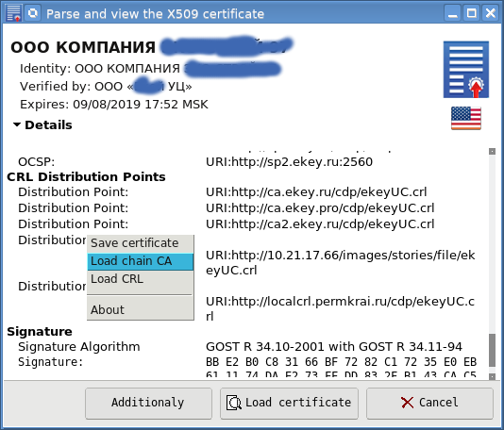Click the scrollbar down arrow of details
The width and height of the screenshot is (504, 430).
[492, 376]
